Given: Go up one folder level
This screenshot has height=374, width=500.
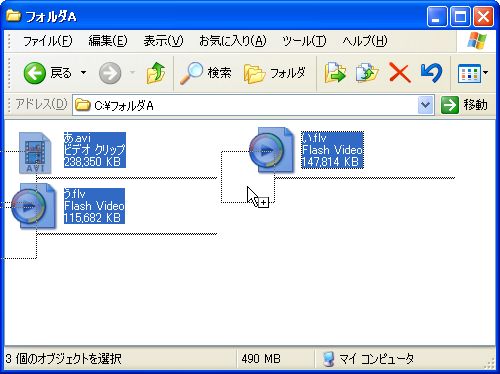Looking at the screenshot, I should pos(156,73).
